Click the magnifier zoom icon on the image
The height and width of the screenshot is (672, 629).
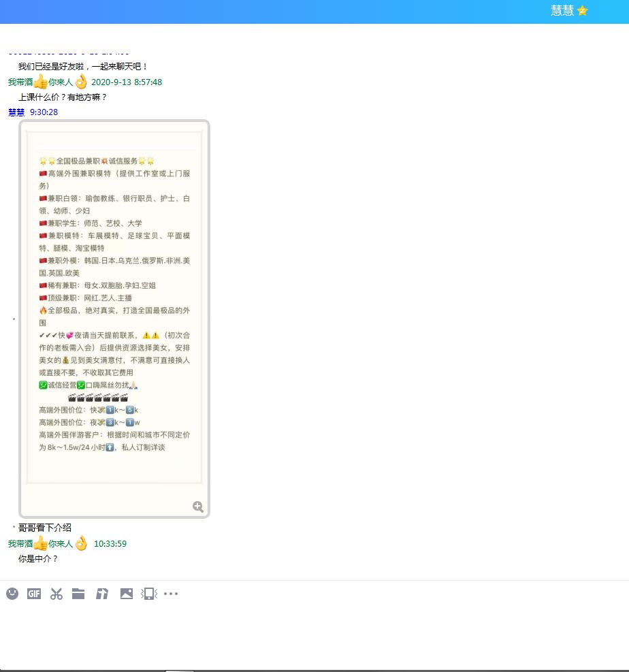click(197, 507)
